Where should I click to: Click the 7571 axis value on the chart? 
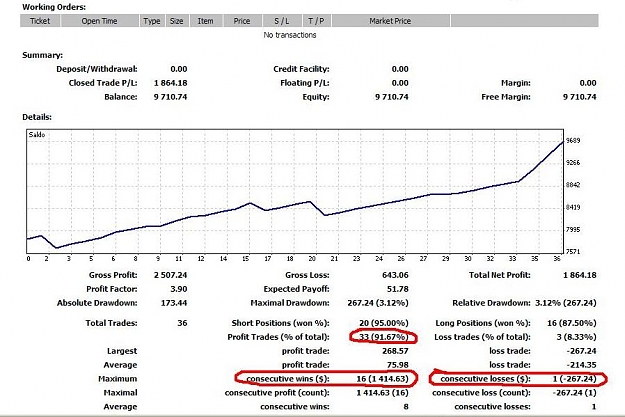pyautogui.click(x=573, y=252)
